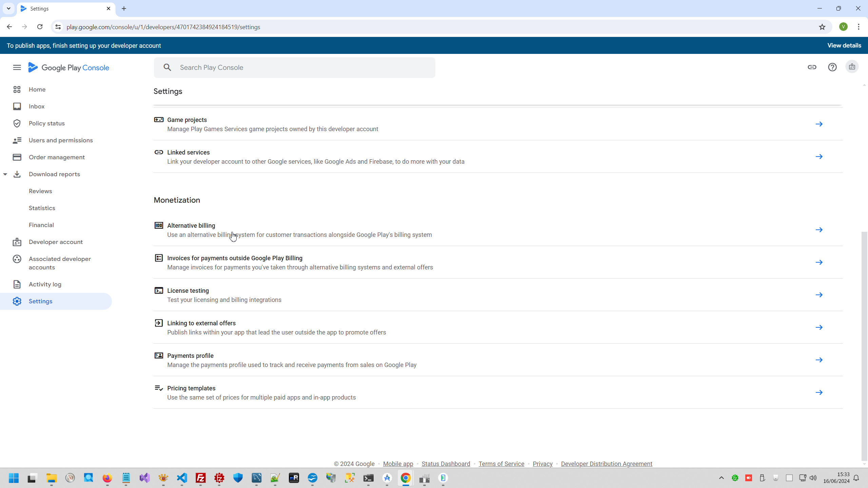Open the Alternative billing arrow
Image resolution: width=868 pixels, height=488 pixels.
pyautogui.click(x=819, y=230)
